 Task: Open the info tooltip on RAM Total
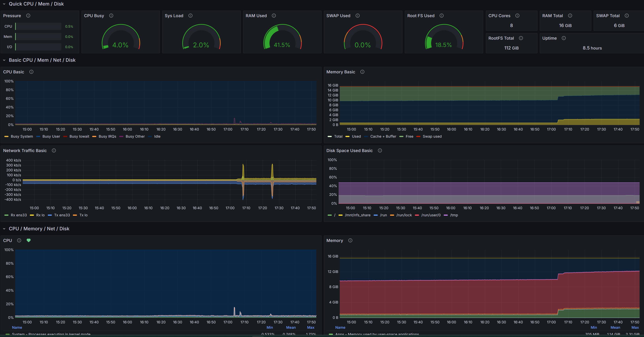pos(570,16)
